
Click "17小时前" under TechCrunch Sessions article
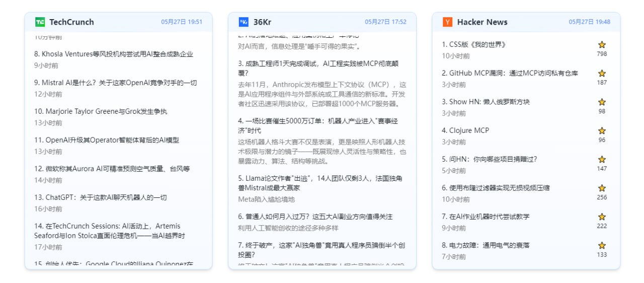click(48, 247)
